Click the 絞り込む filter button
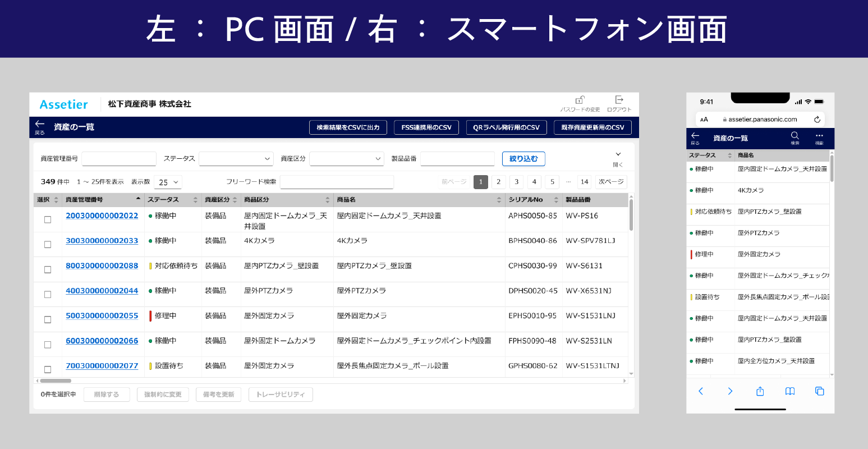The image size is (868, 449). 523,159
